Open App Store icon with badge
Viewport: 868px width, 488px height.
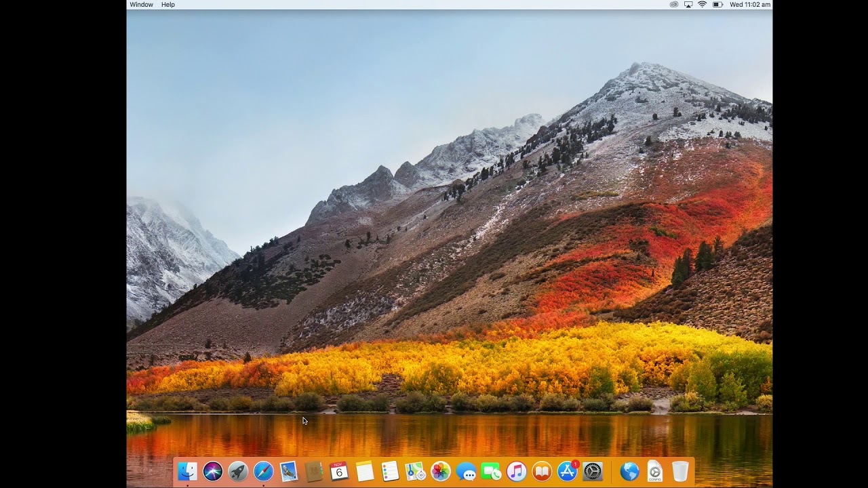point(568,471)
